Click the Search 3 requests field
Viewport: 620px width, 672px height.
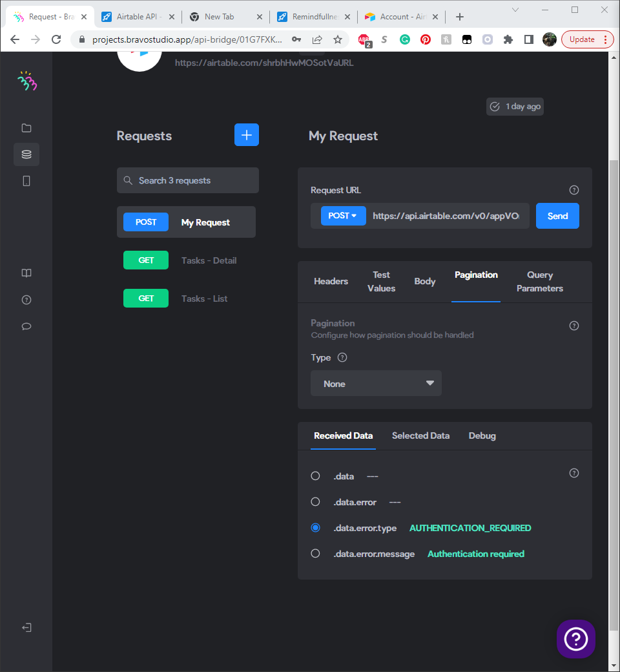tap(188, 180)
